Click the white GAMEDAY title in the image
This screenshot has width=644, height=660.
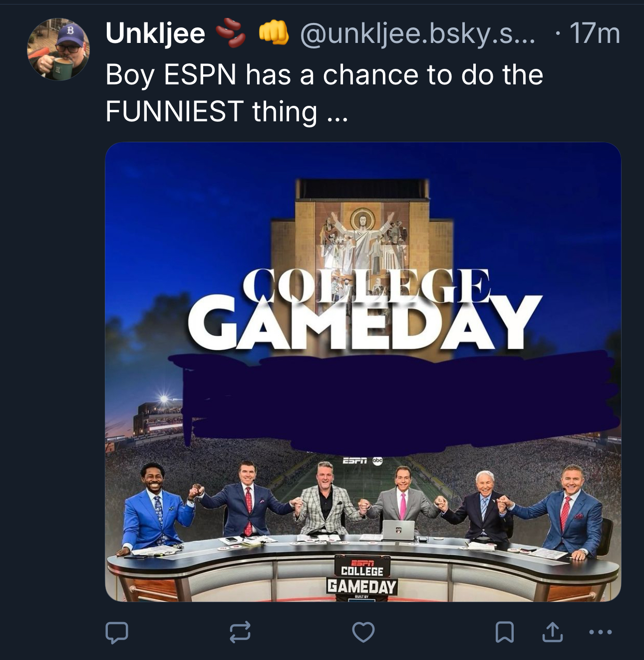point(364,323)
